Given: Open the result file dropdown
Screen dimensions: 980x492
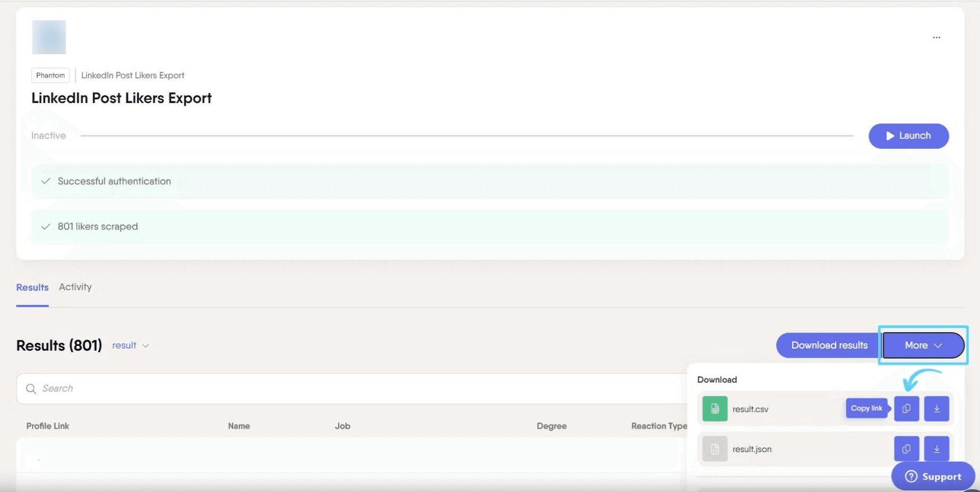Looking at the screenshot, I should [x=130, y=345].
